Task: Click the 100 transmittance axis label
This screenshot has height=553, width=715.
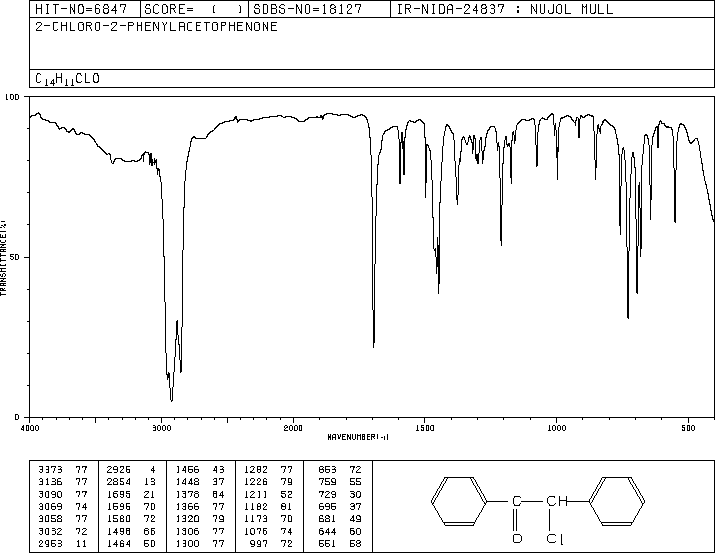Action: tap(12, 97)
